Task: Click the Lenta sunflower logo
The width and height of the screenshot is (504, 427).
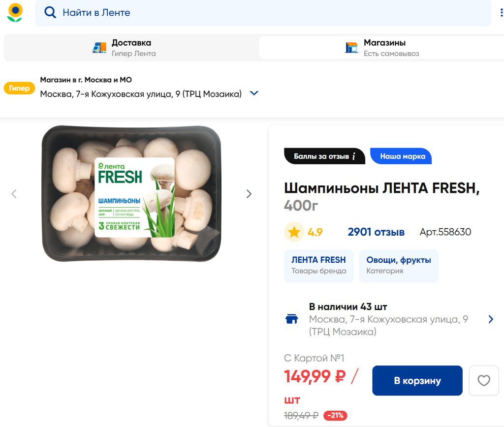Action: (15, 13)
